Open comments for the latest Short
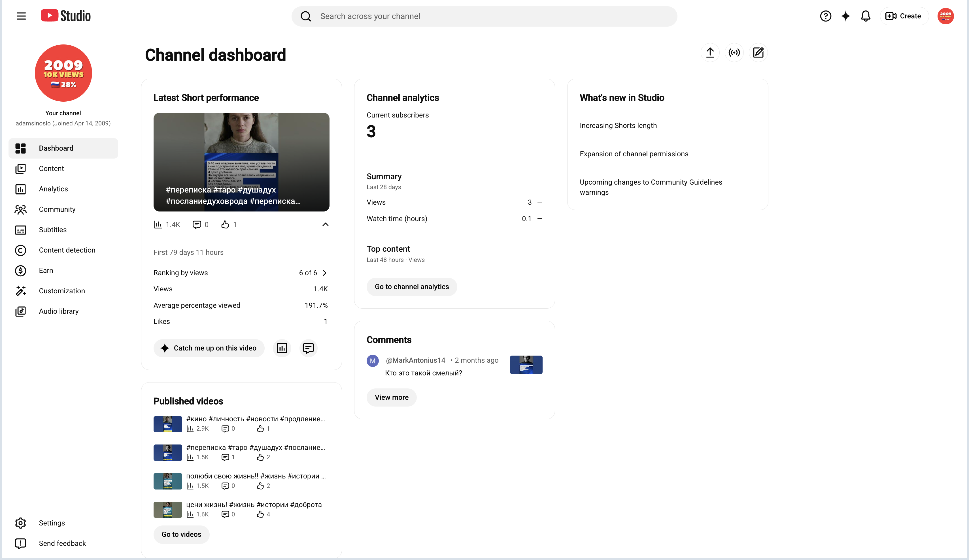 click(308, 348)
